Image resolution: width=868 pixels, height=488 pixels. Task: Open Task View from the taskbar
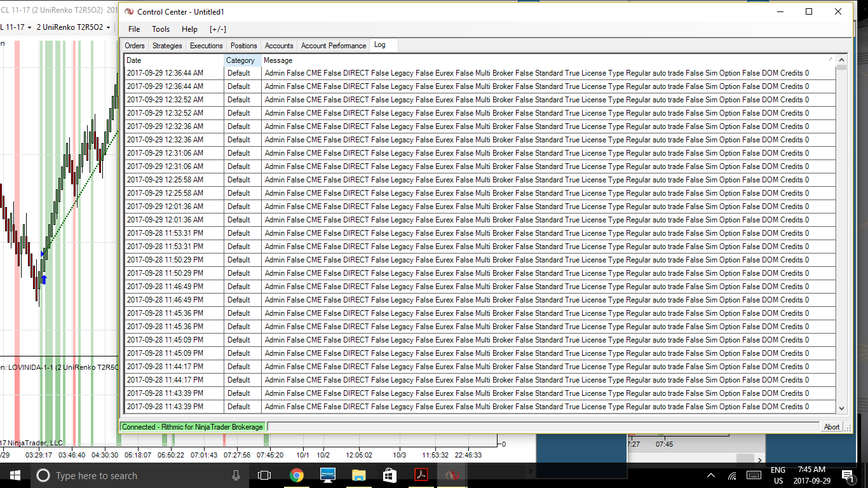pos(264,475)
